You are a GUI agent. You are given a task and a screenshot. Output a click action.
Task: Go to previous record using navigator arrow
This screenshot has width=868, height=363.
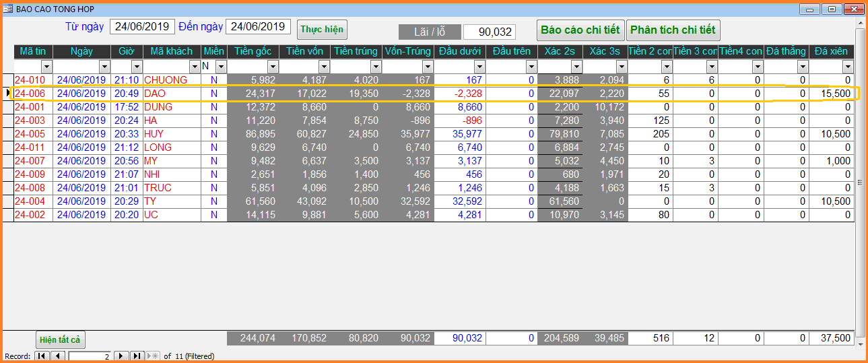pos(58,356)
